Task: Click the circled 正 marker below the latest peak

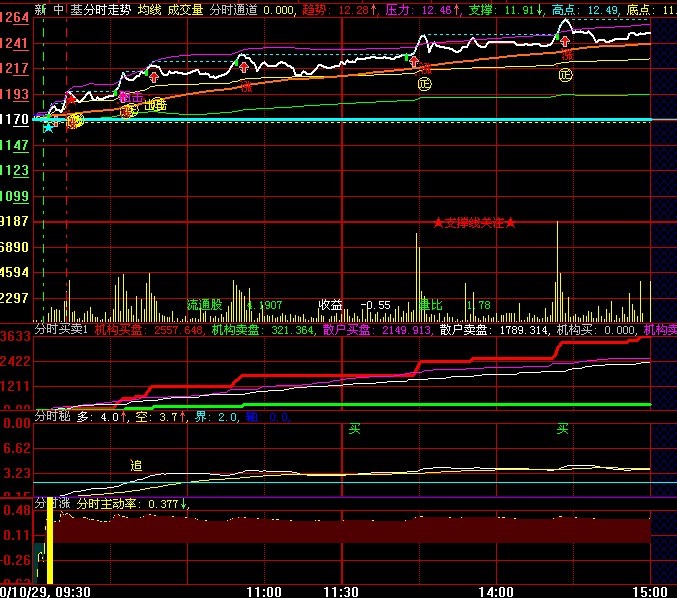Action: (x=566, y=75)
